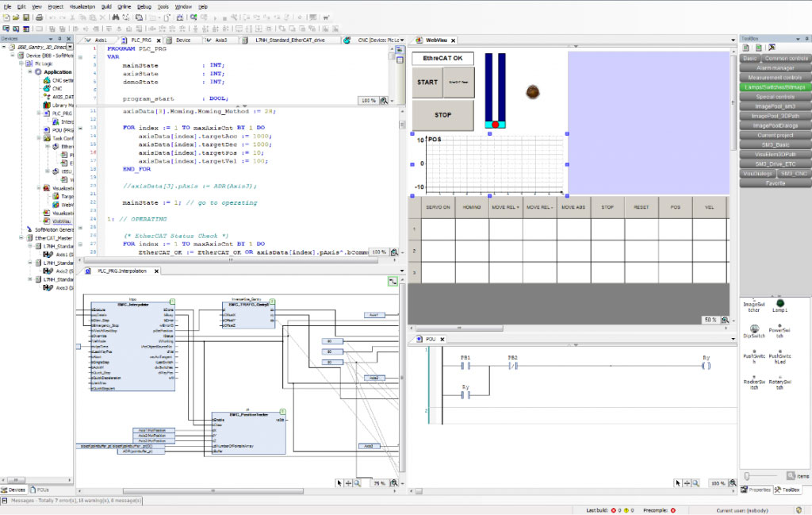Switch to the Properties tab
This screenshot has width=812, height=515.
coord(756,490)
